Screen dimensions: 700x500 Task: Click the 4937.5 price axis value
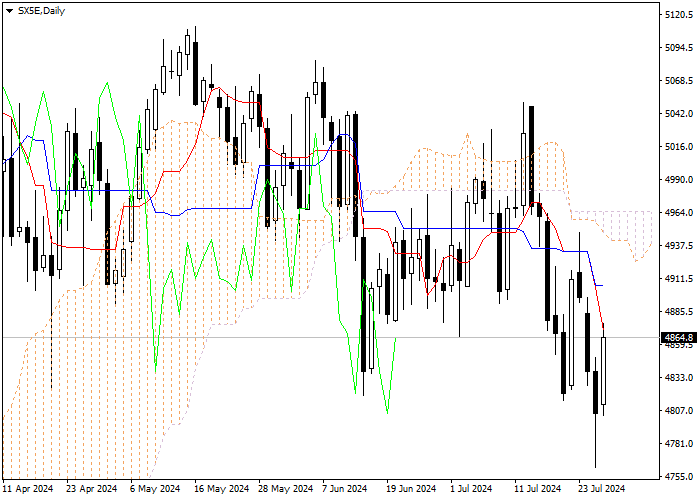pyautogui.click(x=679, y=246)
